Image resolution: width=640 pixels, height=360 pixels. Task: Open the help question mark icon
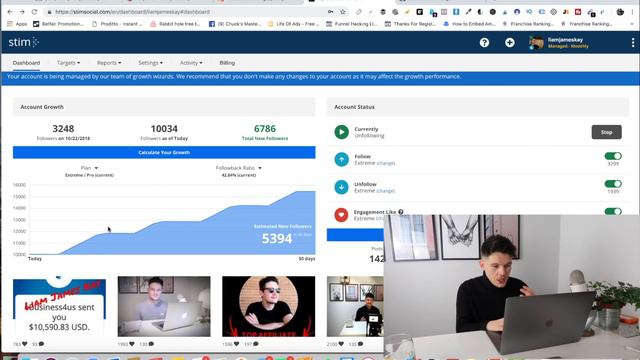(484, 42)
